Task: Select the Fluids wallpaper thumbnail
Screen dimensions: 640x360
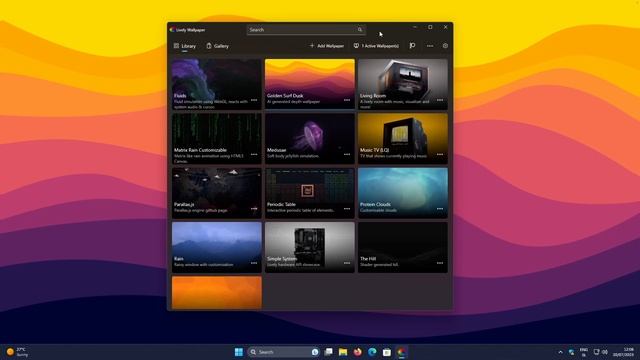Action: click(x=217, y=84)
